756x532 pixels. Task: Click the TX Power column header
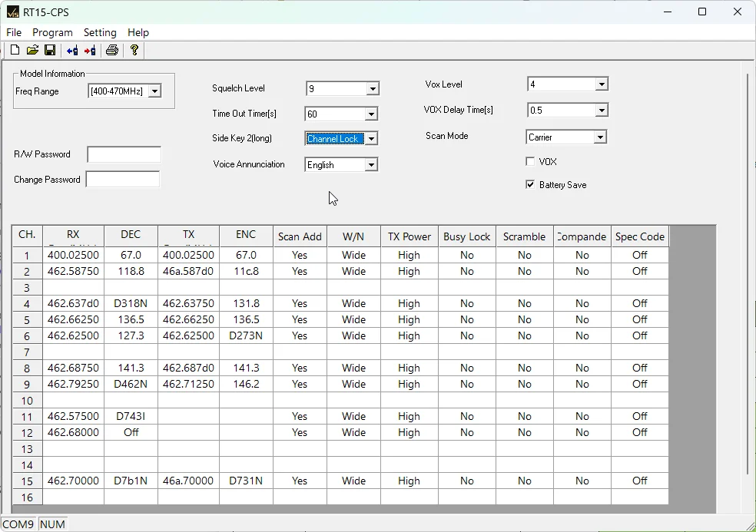pos(409,236)
